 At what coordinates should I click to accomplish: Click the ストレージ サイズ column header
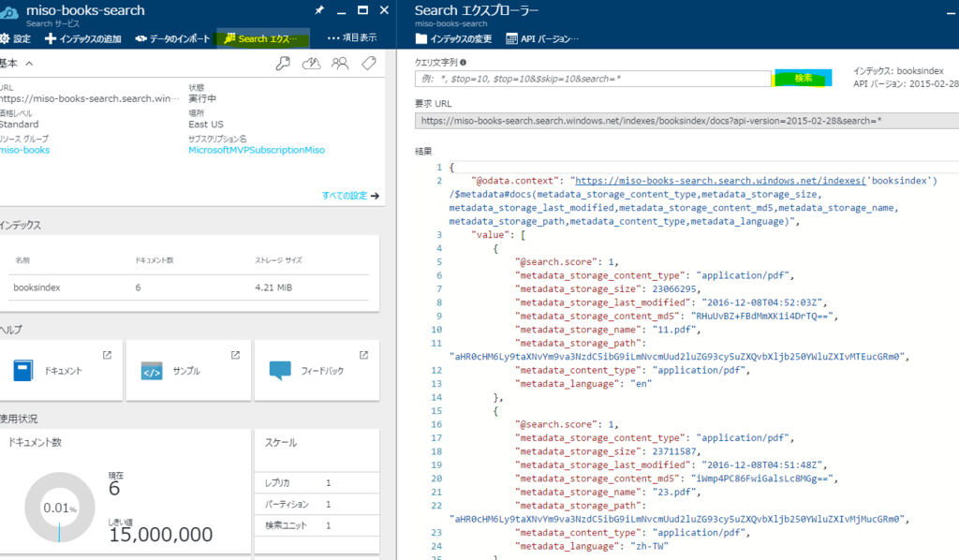click(279, 260)
